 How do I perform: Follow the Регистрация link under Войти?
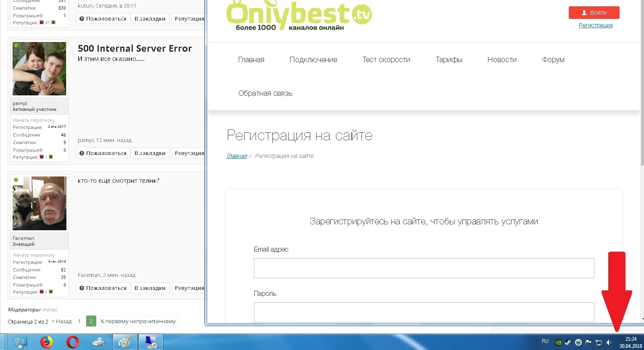coord(596,26)
